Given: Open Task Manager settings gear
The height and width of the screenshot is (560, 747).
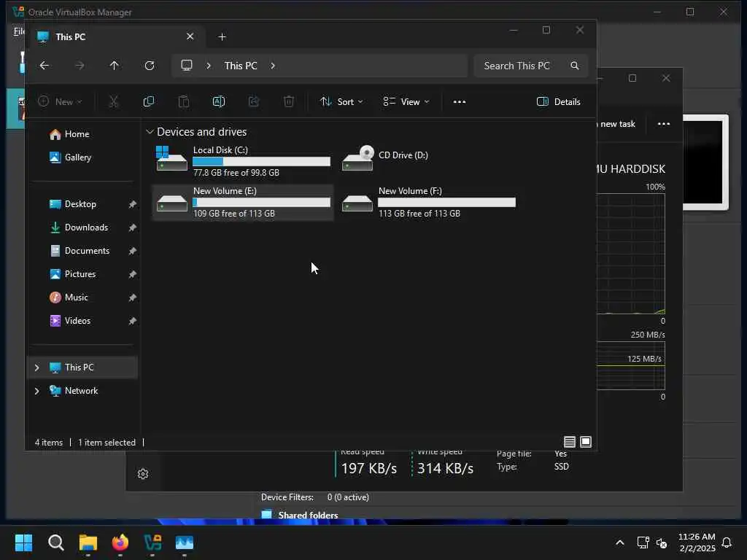Looking at the screenshot, I should [x=143, y=474].
